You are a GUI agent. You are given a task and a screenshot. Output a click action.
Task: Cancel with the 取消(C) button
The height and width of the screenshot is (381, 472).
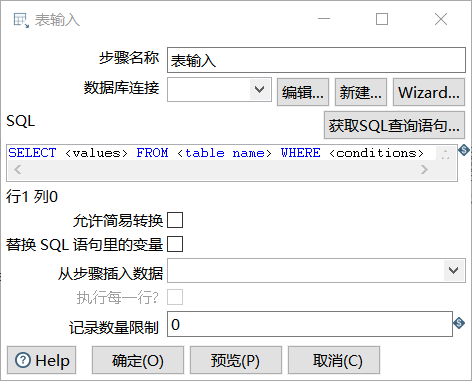tap(334, 360)
